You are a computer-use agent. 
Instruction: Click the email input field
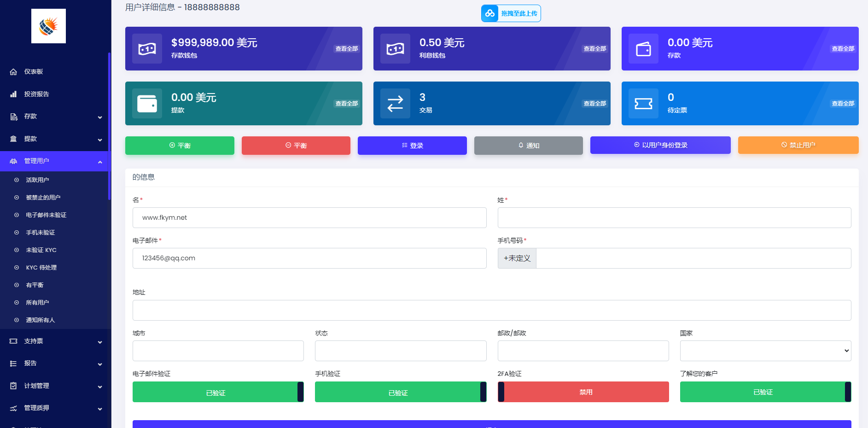pos(309,258)
